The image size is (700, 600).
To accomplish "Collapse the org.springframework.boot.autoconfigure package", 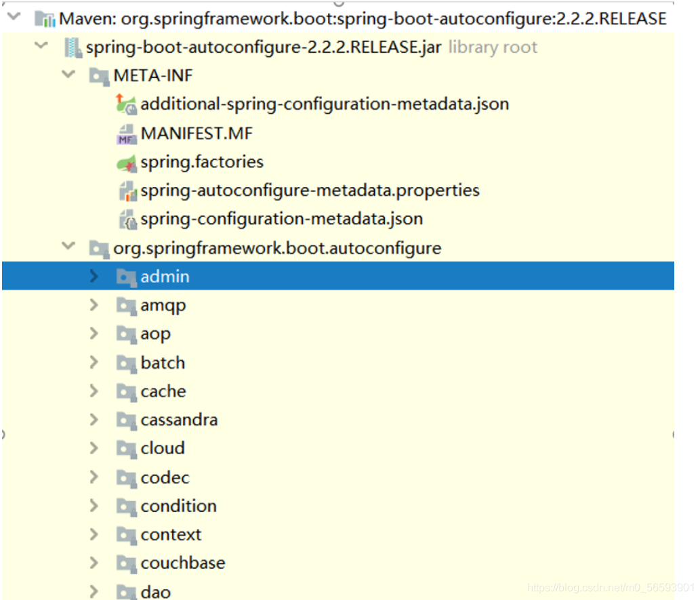I will click(68, 245).
